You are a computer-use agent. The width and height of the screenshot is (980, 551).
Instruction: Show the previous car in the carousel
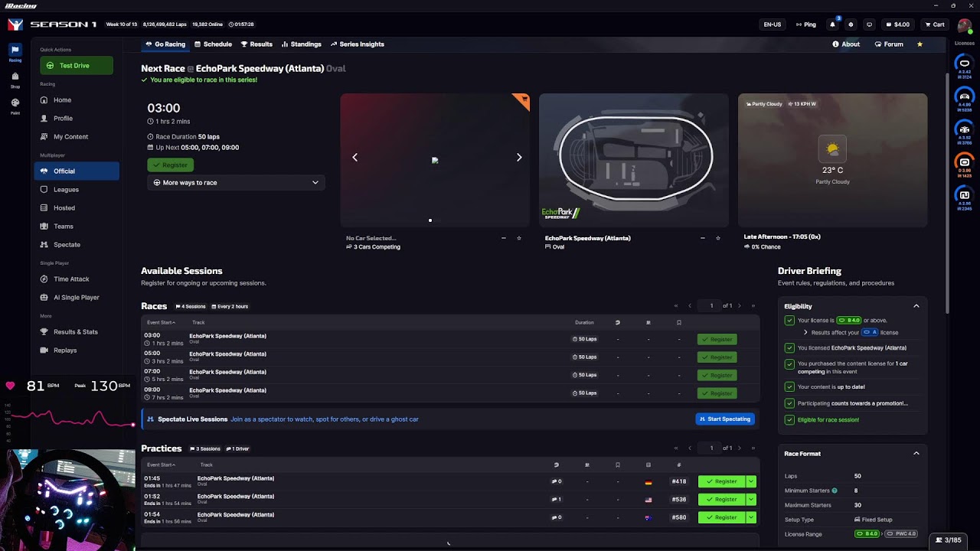(x=354, y=157)
